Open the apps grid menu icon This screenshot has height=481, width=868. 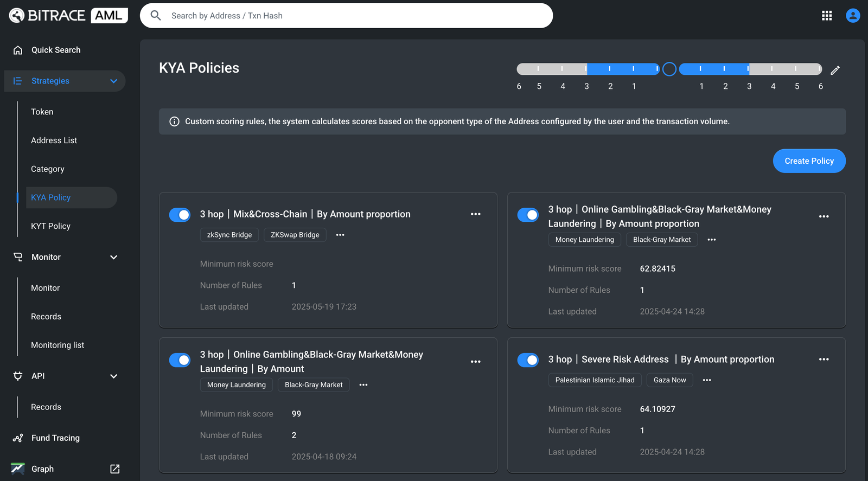827,16
